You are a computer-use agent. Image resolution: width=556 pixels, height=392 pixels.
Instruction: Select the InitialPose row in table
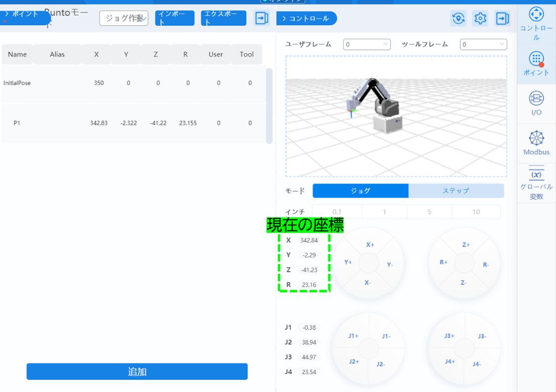133,83
